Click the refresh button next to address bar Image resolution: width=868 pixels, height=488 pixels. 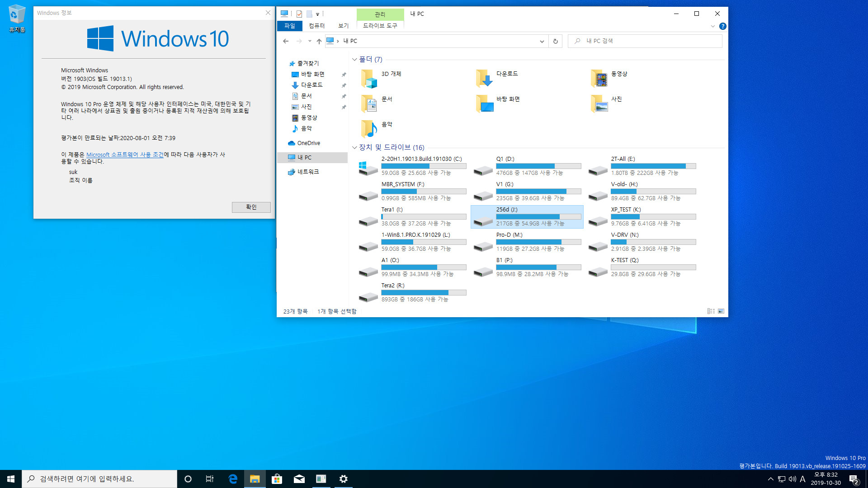click(556, 41)
